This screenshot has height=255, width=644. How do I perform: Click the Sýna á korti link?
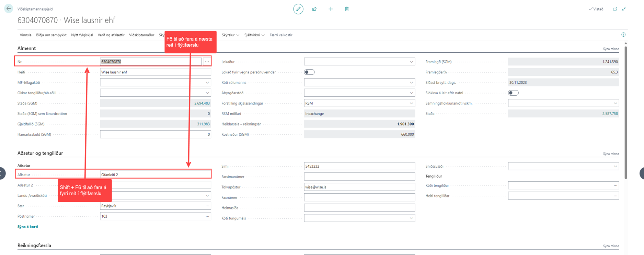click(x=27, y=227)
